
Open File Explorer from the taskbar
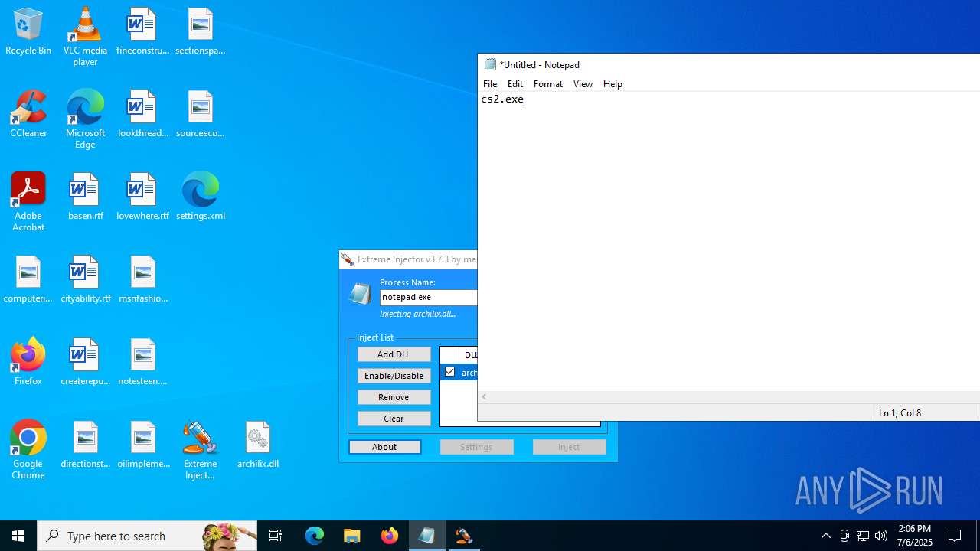pyautogui.click(x=352, y=536)
